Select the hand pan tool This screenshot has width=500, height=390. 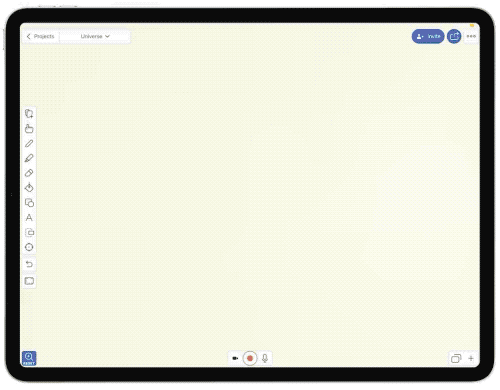[29, 129]
